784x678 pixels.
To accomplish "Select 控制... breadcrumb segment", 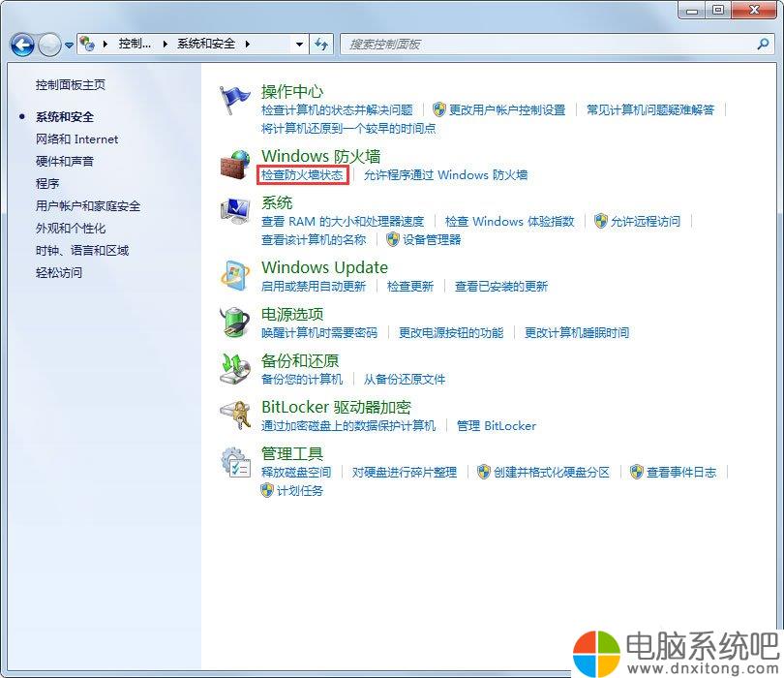I will click(135, 44).
